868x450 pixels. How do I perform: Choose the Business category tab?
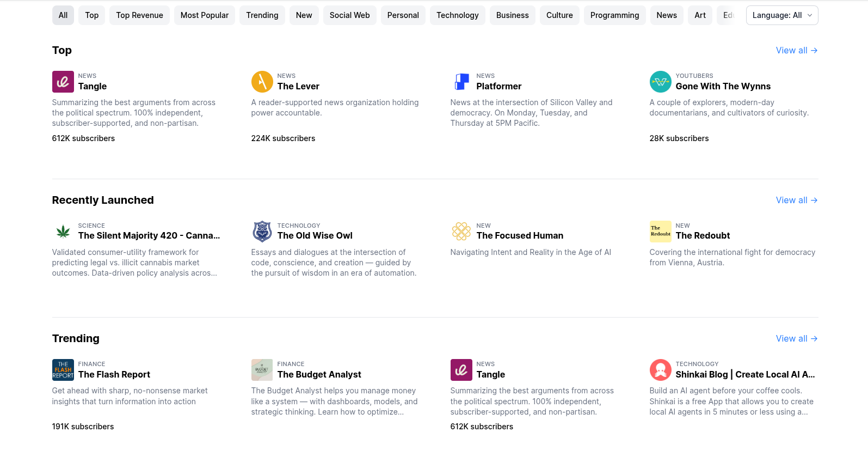(x=513, y=15)
